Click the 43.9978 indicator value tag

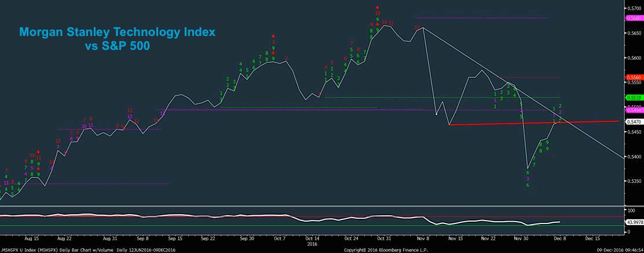point(634,223)
